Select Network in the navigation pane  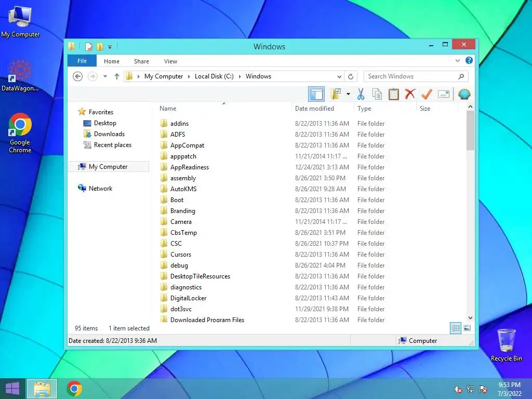click(100, 188)
